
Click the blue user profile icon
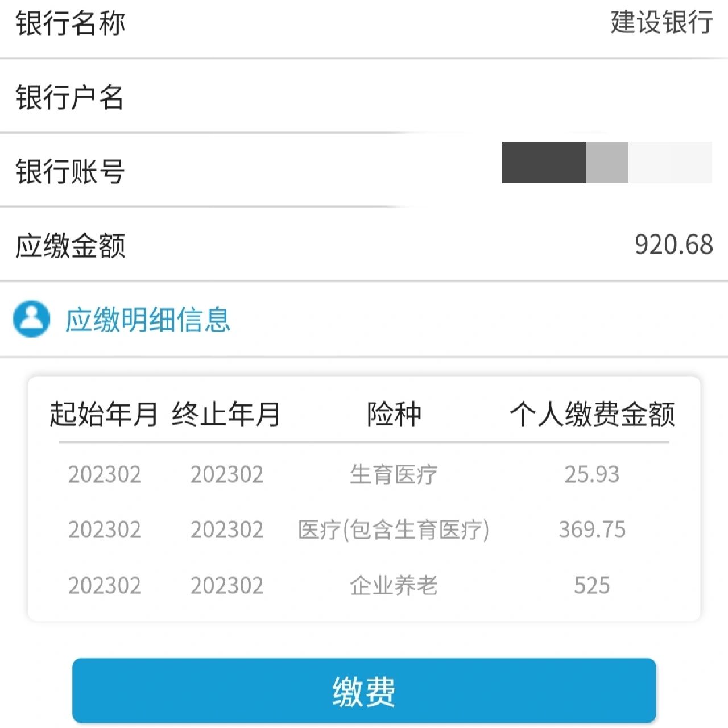tap(31, 318)
